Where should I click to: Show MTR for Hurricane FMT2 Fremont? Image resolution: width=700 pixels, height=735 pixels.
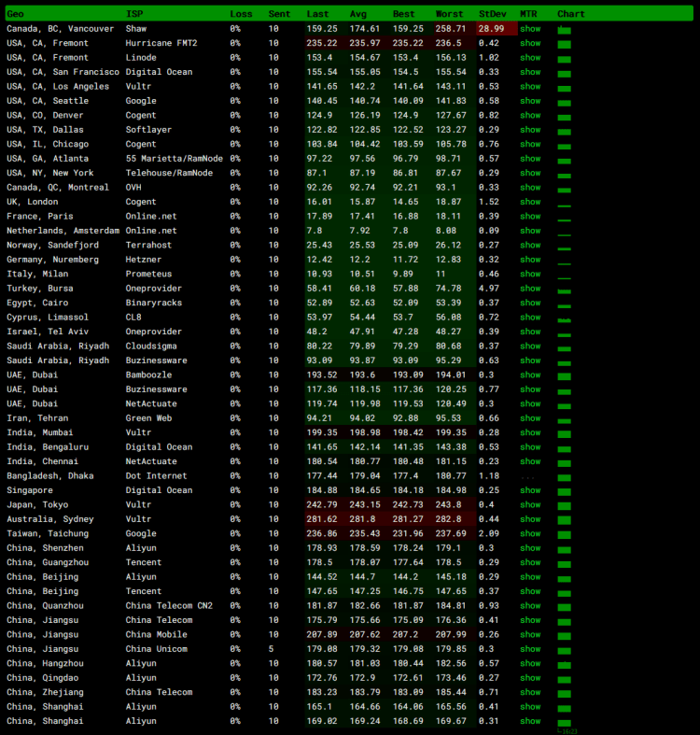(x=530, y=43)
